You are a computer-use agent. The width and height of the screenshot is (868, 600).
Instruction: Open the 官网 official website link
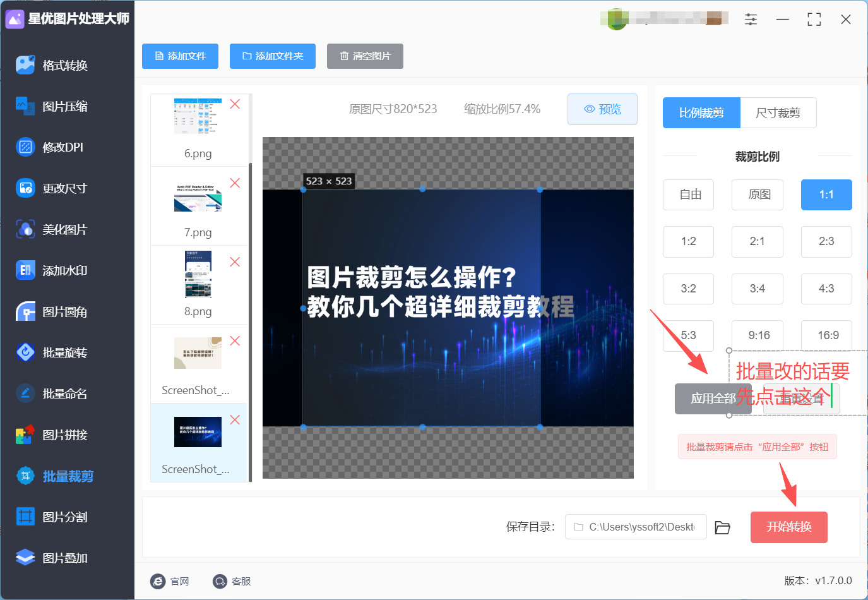(x=170, y=581)
